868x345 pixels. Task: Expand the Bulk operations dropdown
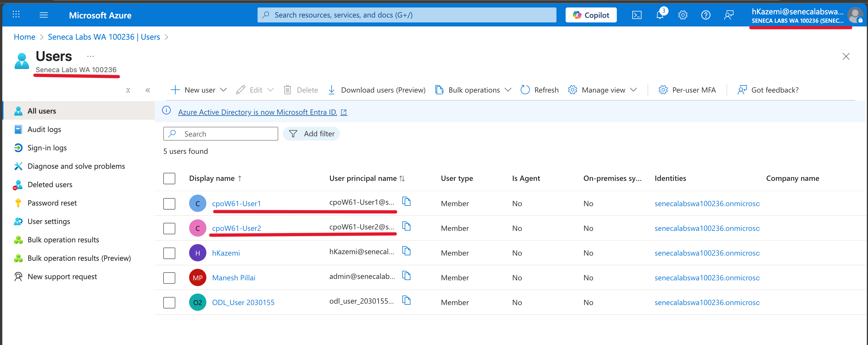pos(508,90)
